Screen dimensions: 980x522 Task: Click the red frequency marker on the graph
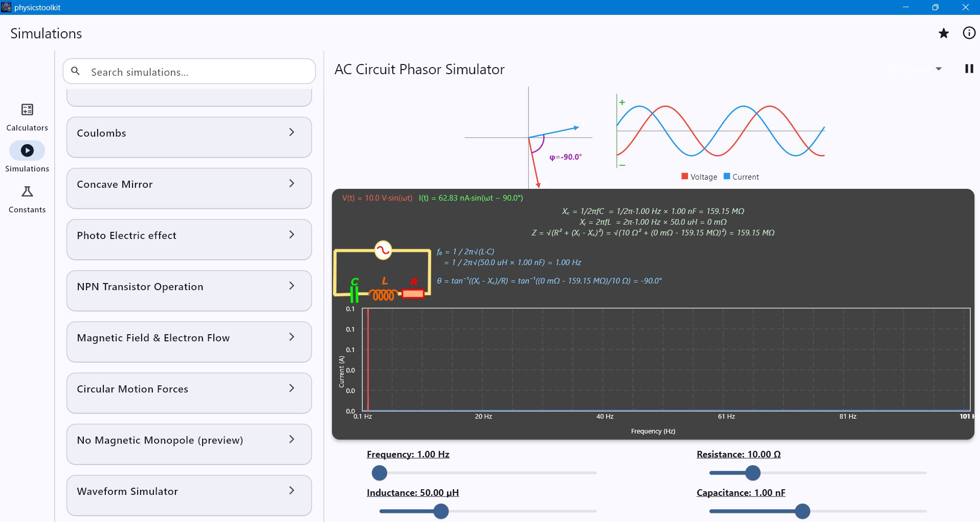pyautogui.click(x=368, y=359)
